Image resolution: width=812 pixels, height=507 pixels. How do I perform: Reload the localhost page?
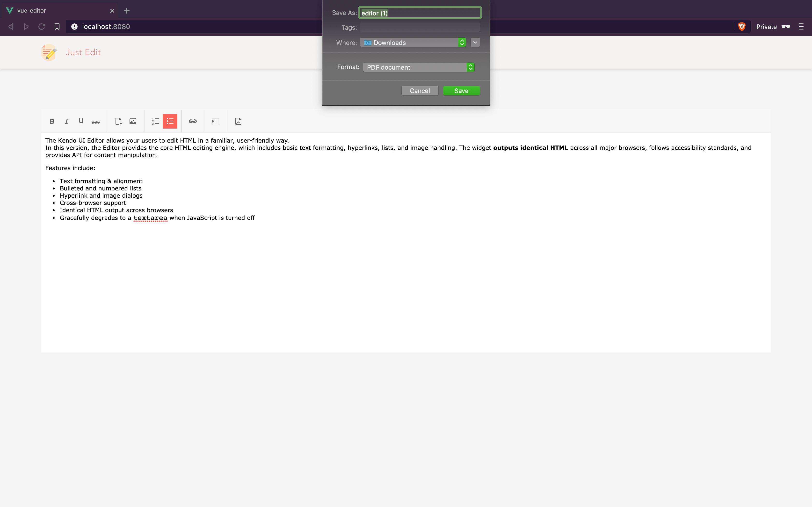pos(42,27)
